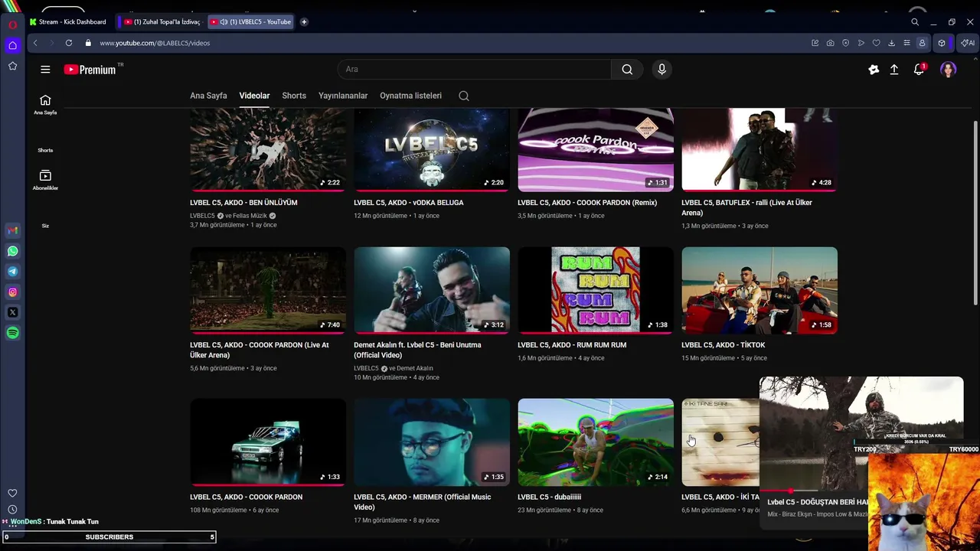
Task: Search within channel magnifier icon
Action: point(463,96)
